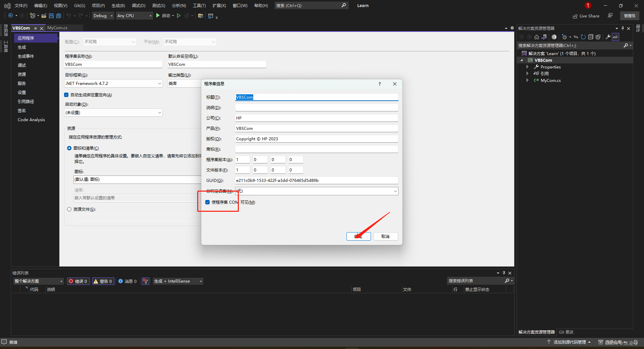
Task: Switch to the MyCom.cs tab
Action: [57, 28]
